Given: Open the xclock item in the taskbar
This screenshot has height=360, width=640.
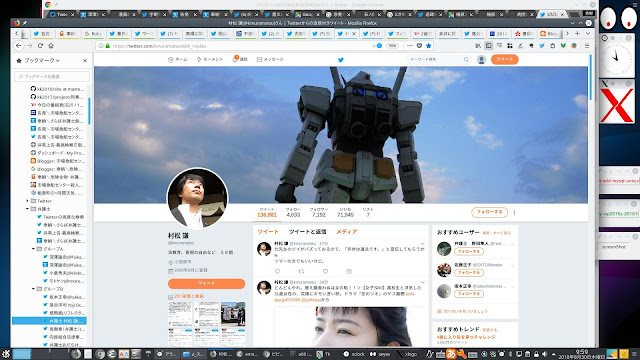Looking at the screenshot, I should (x=354, y=354).
